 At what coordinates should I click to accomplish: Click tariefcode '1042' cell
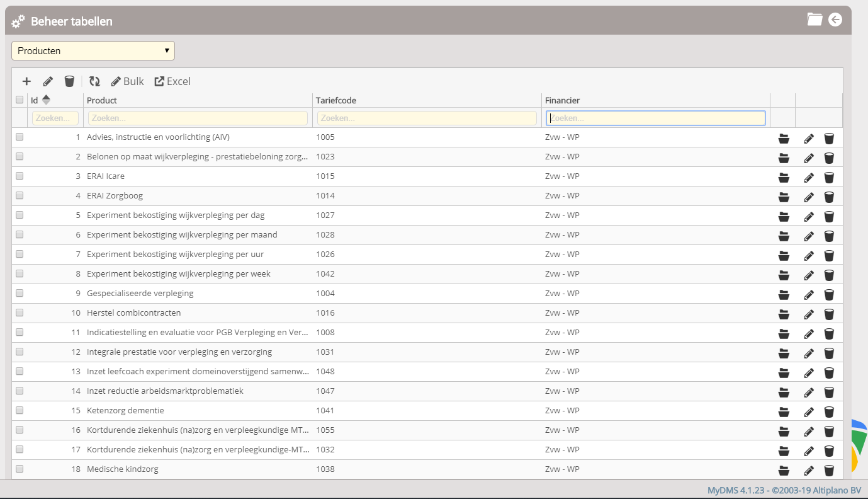click(x=325, y=273)
